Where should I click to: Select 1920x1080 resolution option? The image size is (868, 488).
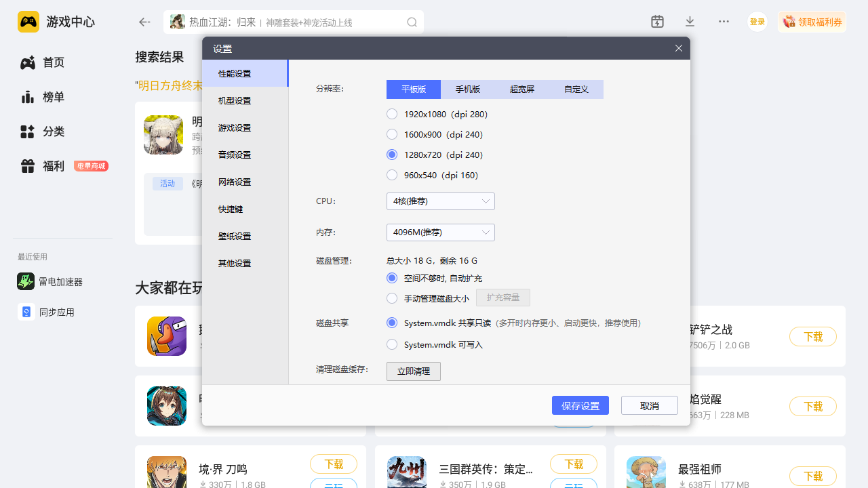(x=392, y=115)
